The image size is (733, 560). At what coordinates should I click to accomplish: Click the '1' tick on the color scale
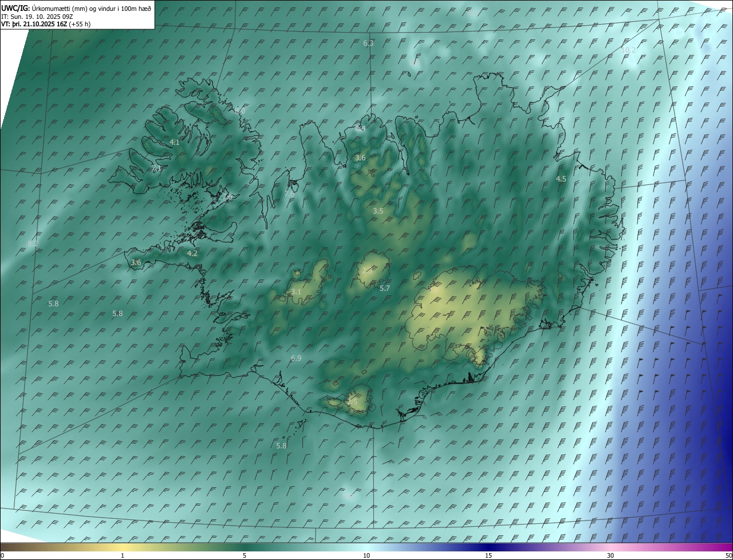pos(123,555)
